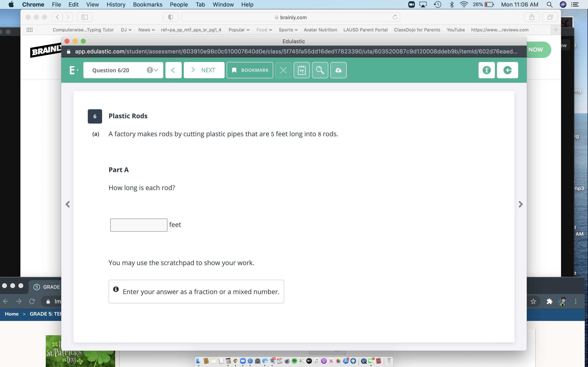Expand the Question 6/20 dropdown
Screen dimensions: 588x367
point(156,70)
